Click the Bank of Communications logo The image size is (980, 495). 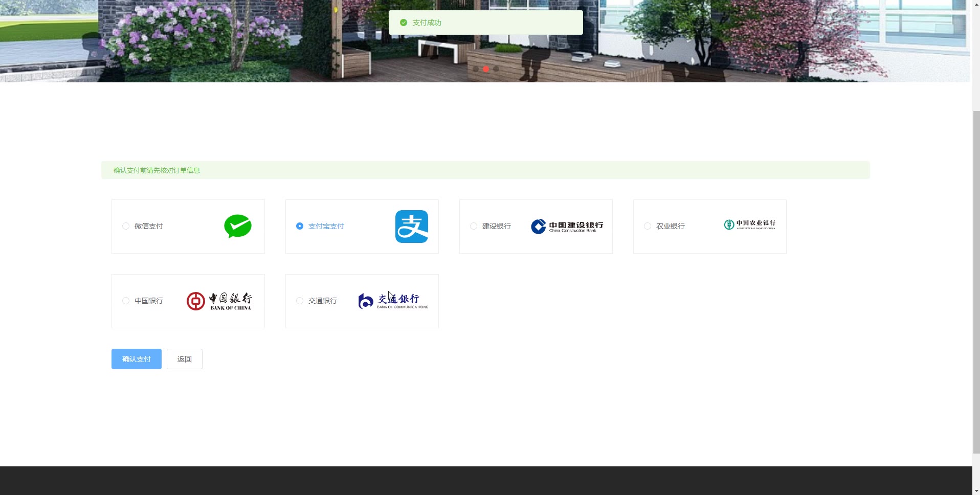click(x=393, y=301)
